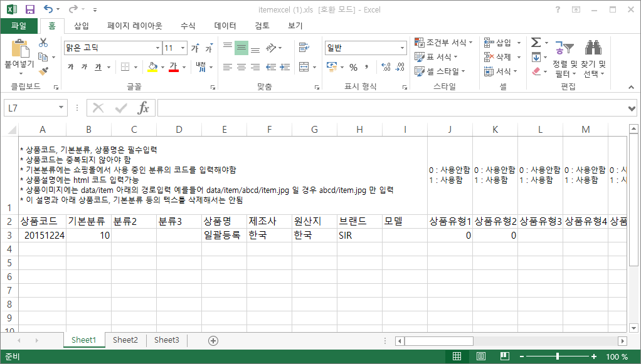Screen dimensions: 641x364
Task: Merge and center selected cells
Action: pos(304,66)
